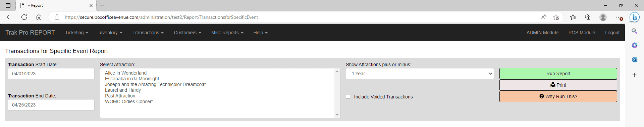Click the sidebar search magnifier icon

[x=634, y=31]
